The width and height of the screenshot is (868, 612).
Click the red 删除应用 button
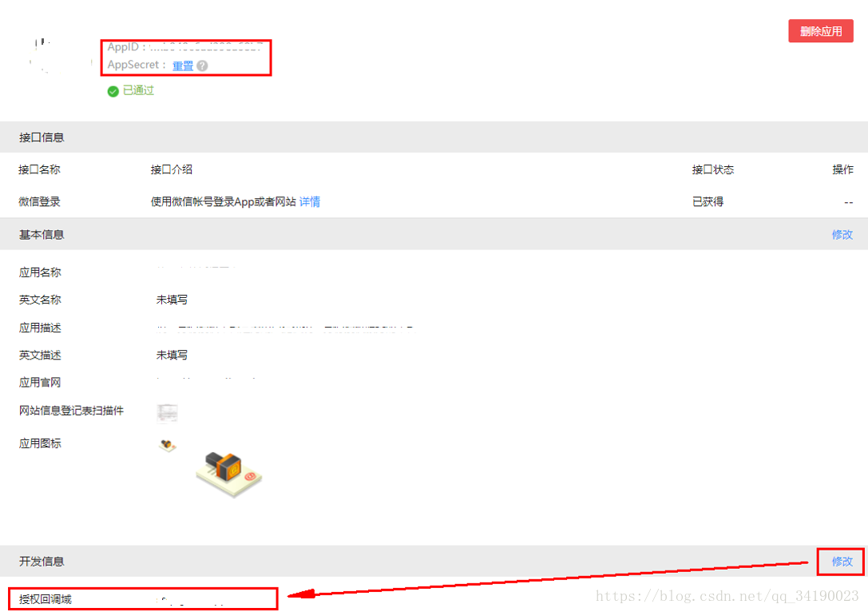tap(820, 31)
